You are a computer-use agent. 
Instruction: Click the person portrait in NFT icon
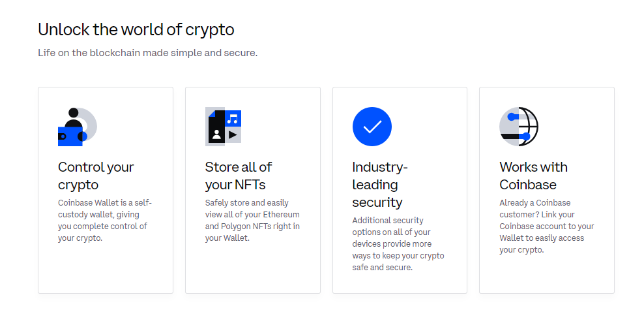[x=216, y=134]
